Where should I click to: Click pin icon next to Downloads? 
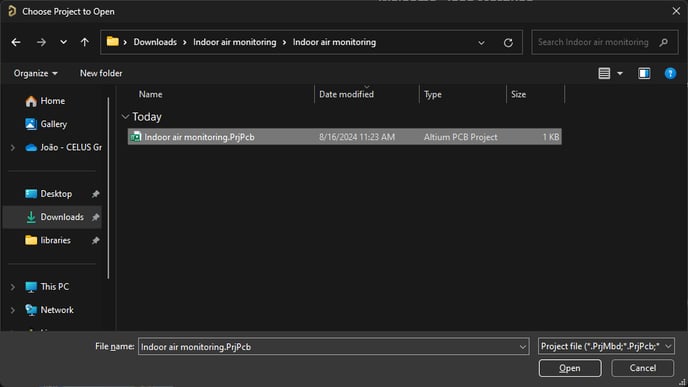coord(95,217)
